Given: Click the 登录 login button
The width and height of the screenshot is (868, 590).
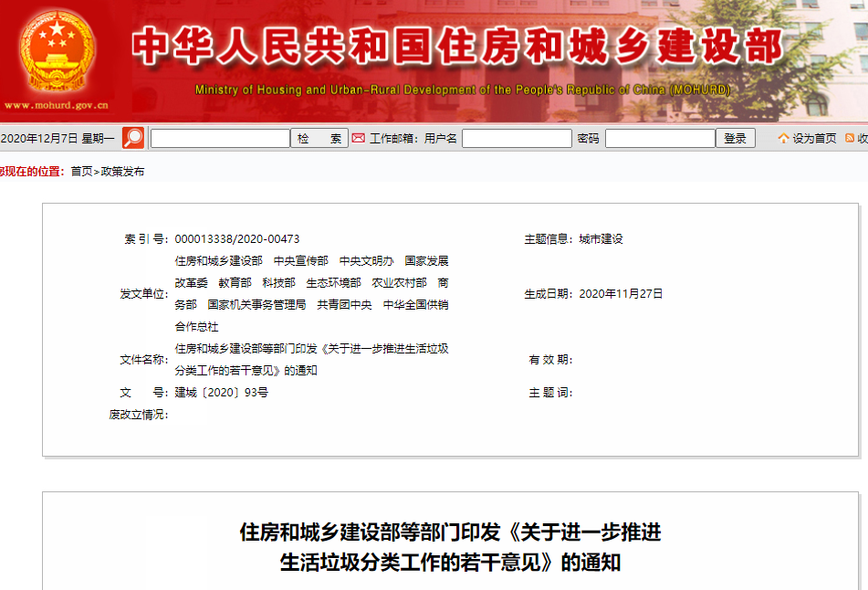Looking at the screenshot, I should click(736, 139).
